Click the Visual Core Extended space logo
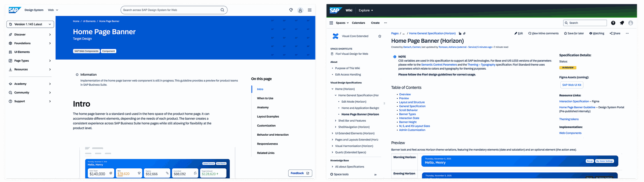 click(335, 36)
